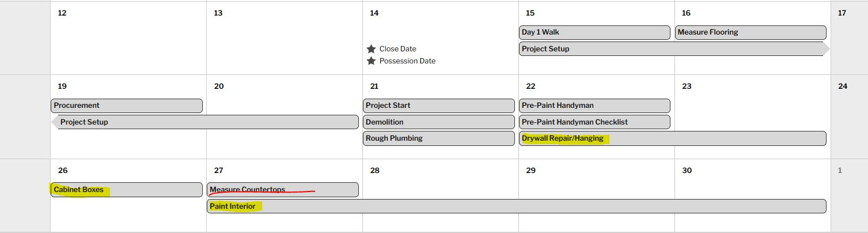Select the Measure Flooring task bar
The height and width of the screenshot is (233, 868).
[x=751, y=32]
